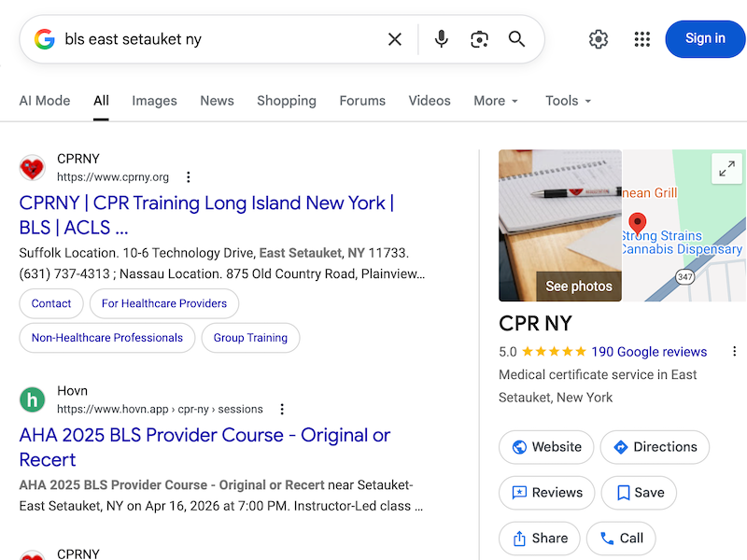
Task: Expand the Tools dropdown
Action: click(x=568, y=101)
